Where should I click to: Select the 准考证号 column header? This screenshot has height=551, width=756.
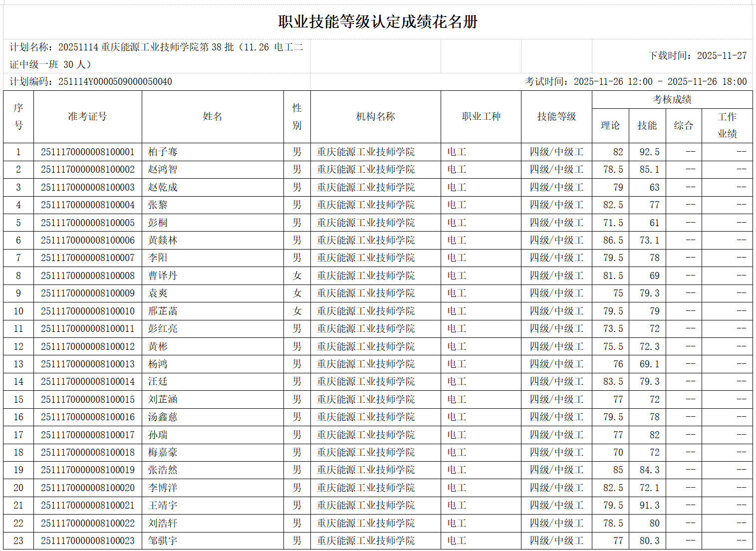[x=87, y=117]
